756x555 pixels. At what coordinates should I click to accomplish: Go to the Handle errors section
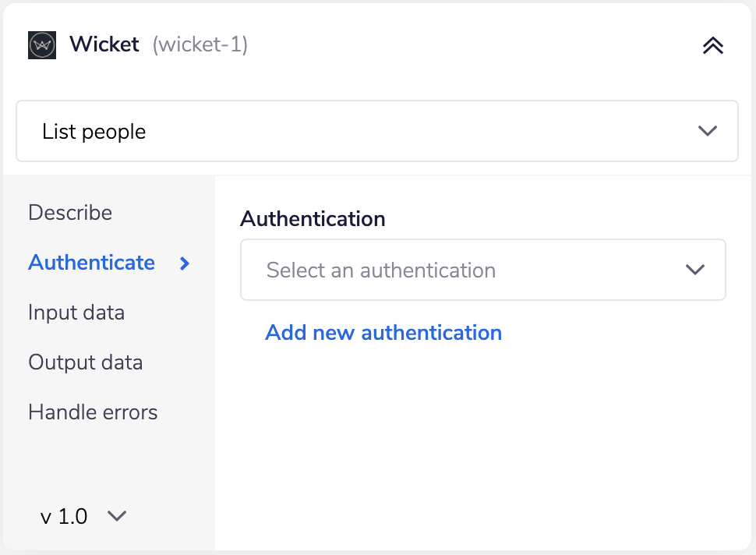tap(93, 412)
